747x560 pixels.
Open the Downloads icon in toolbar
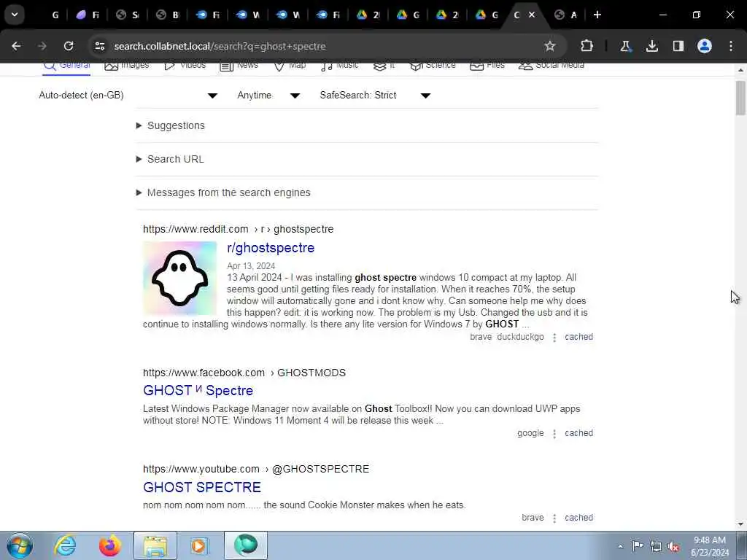click(x=651, y=46)
